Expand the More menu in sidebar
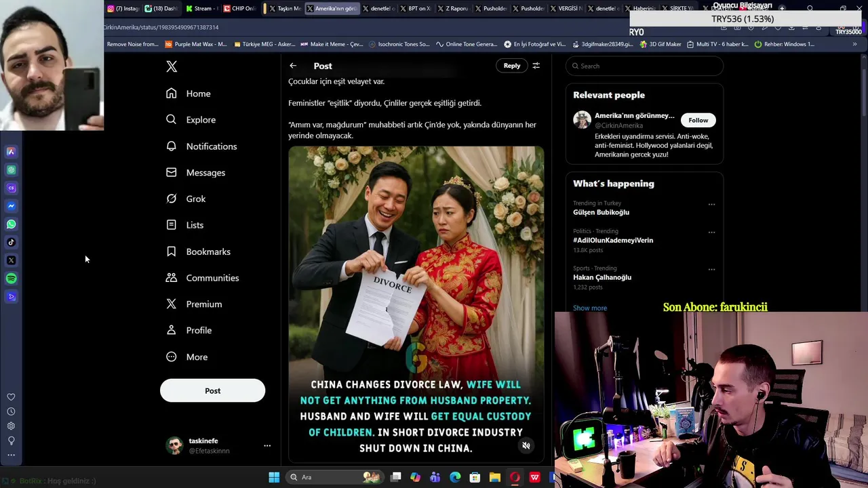 coord(186,357)
